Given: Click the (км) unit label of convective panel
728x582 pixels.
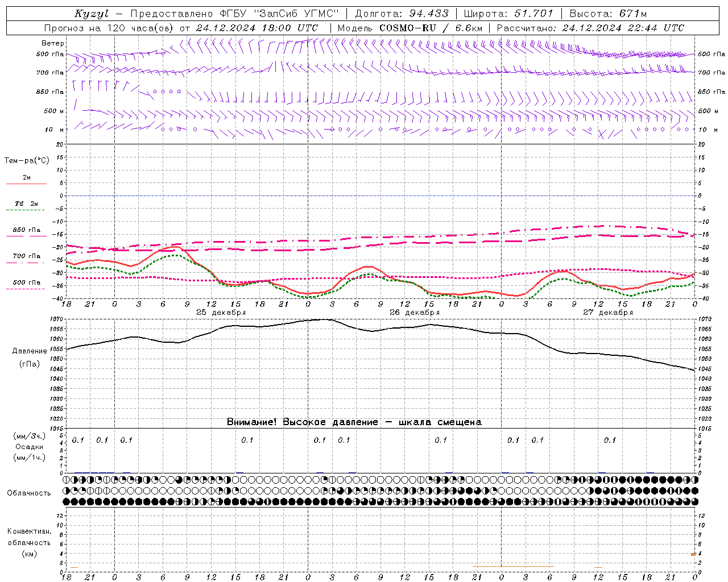Looking at the screenshot, I should click(x=29, y=554).
